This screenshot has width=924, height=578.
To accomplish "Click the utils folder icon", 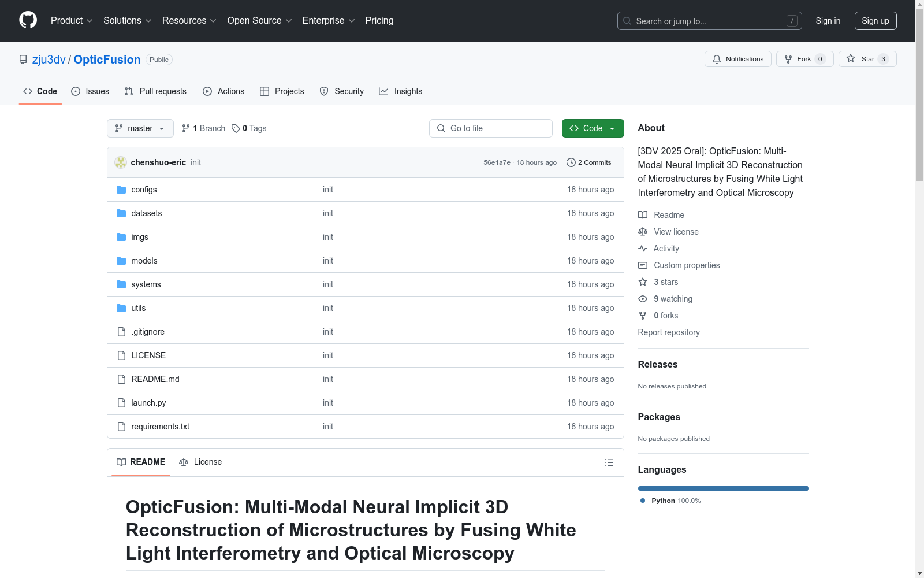I will click(x=121, y=308).
